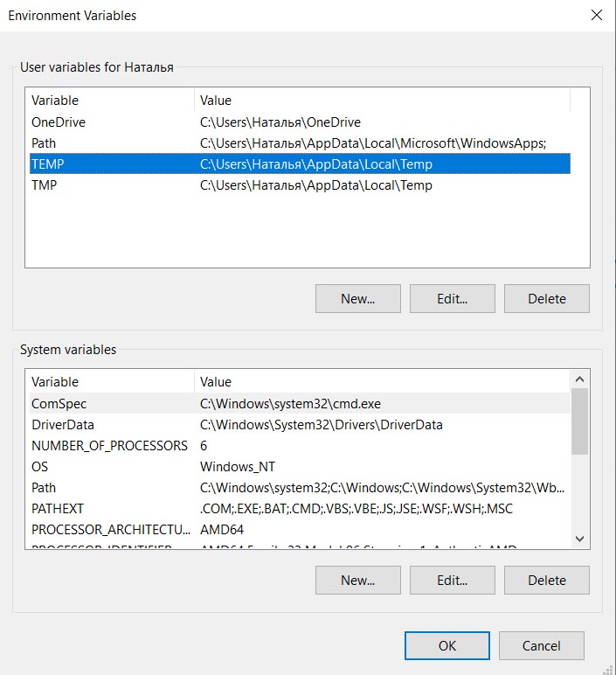Confirm changes with OK button
Viewport: 616px width, 675px height.
pos(447,646)
